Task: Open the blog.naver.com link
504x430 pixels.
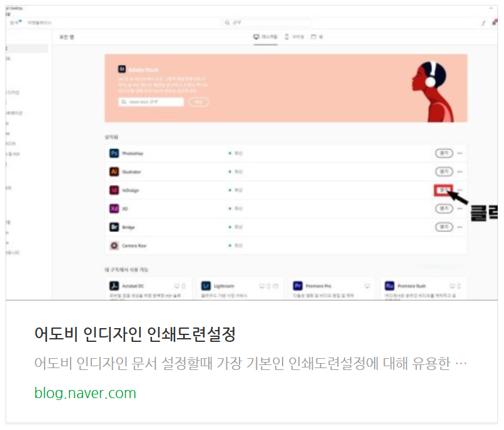Action: (x=85, y=393)
